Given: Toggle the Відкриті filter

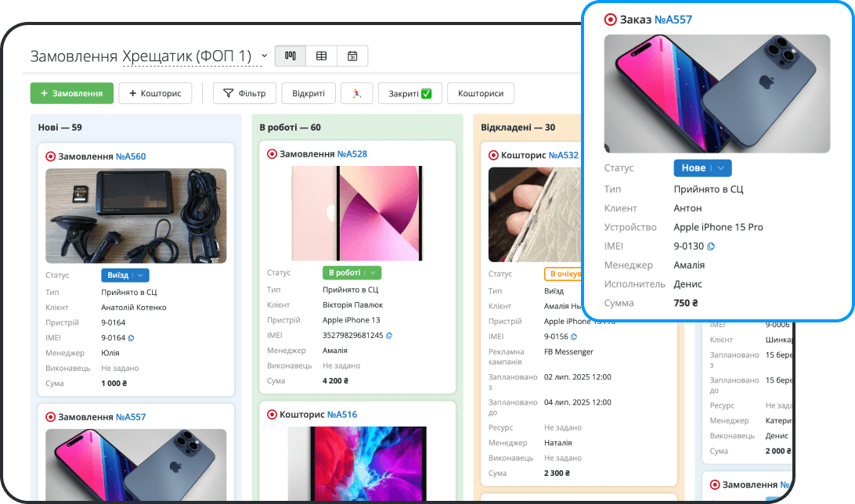Looking at the screenshot, I should [308, 93].
